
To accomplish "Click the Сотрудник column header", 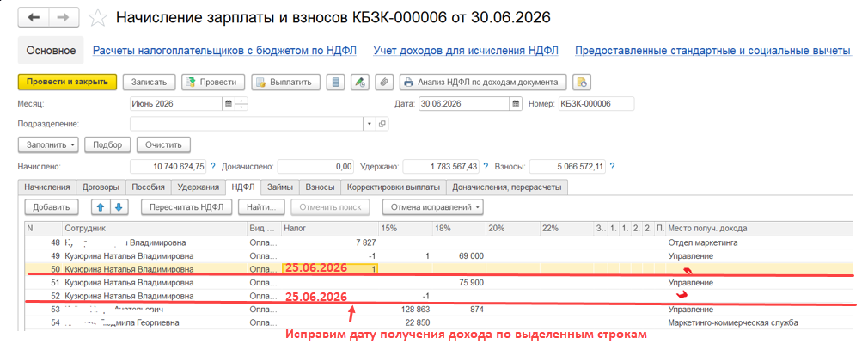I will [x=154, y=228].
